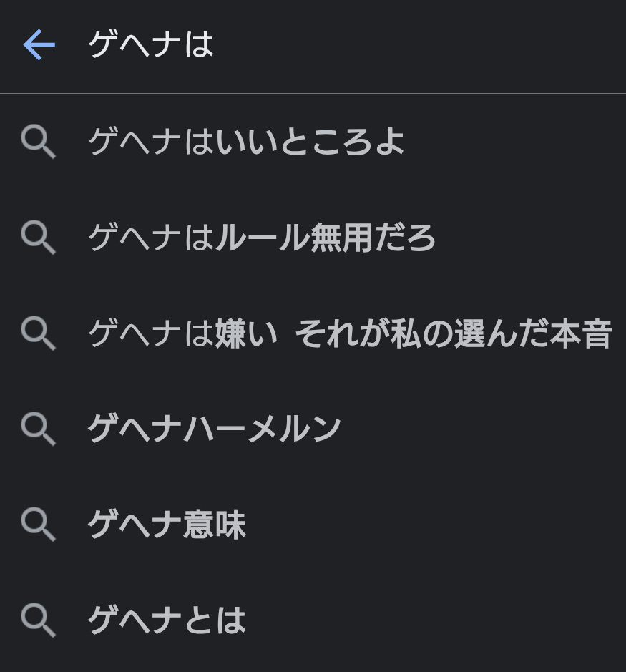Click the bold phrase それが私の選んだ本音

click(454, 333)
